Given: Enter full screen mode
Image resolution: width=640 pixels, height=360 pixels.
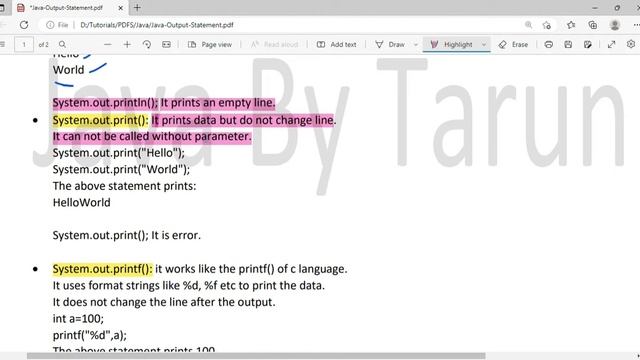Looking at the screenshot, I should (611, 44).
